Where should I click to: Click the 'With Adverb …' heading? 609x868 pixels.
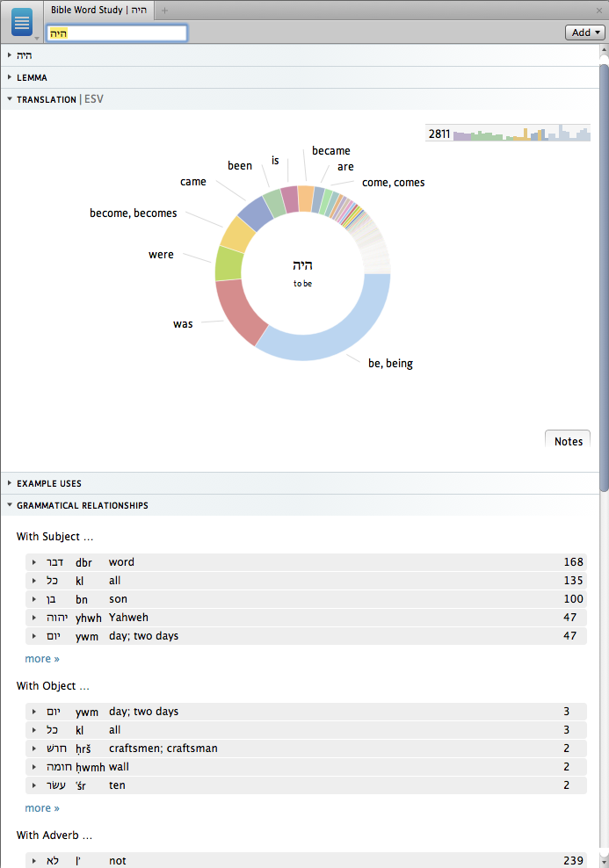(x=54, y=835)
